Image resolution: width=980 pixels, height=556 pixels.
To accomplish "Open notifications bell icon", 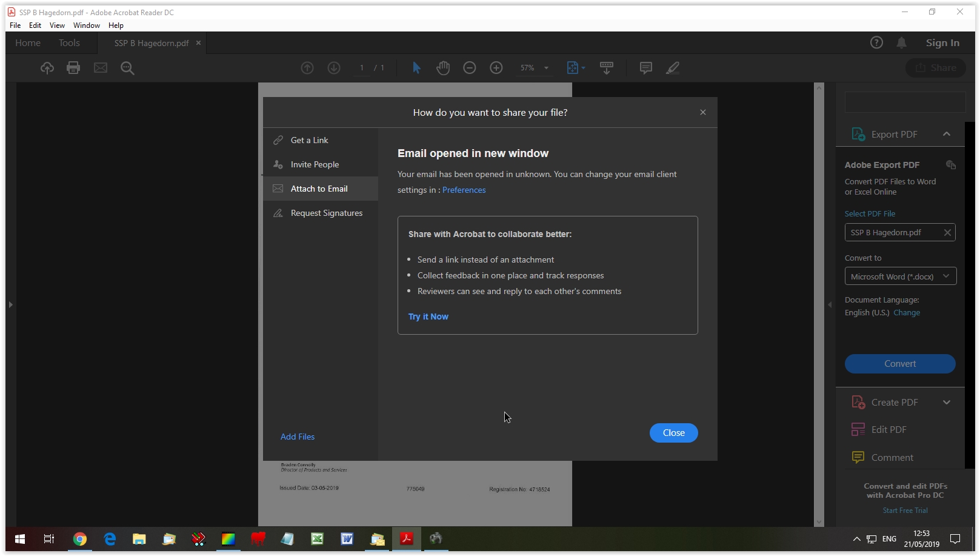I will (902, 42).
